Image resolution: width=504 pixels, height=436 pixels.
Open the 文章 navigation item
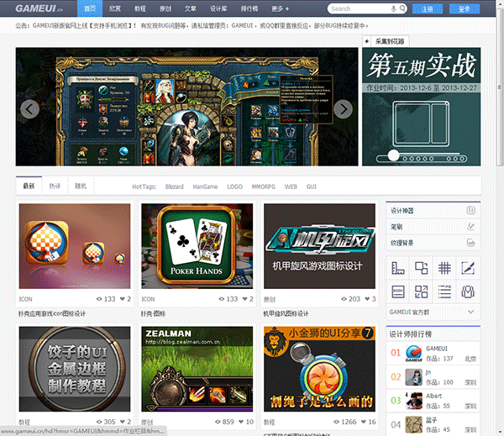191,8
